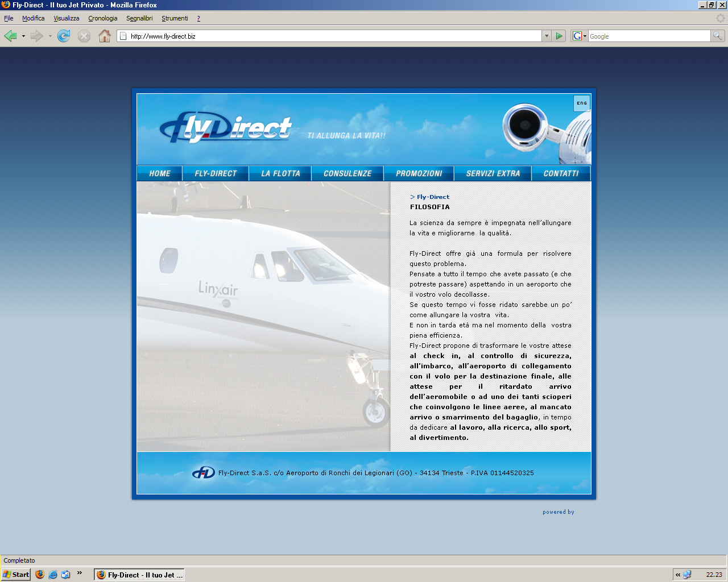Image resolution: width=728 pixels, height=582 pixels.
Task: Expand the address bar URL history dropdown
Action: 547,36
